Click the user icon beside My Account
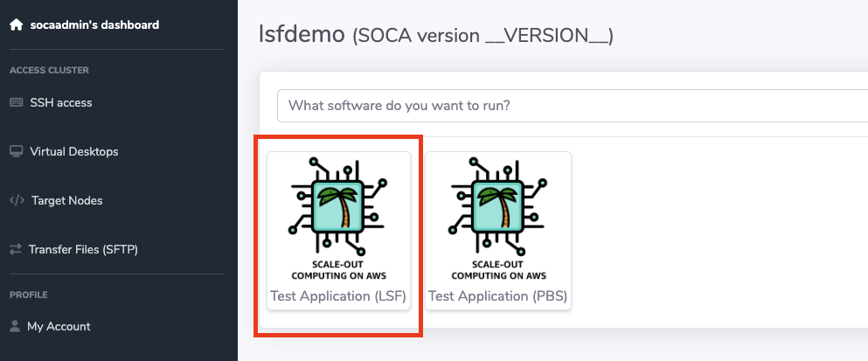The image size is (868, 361). pyautogui.click(x=16, y=327)
